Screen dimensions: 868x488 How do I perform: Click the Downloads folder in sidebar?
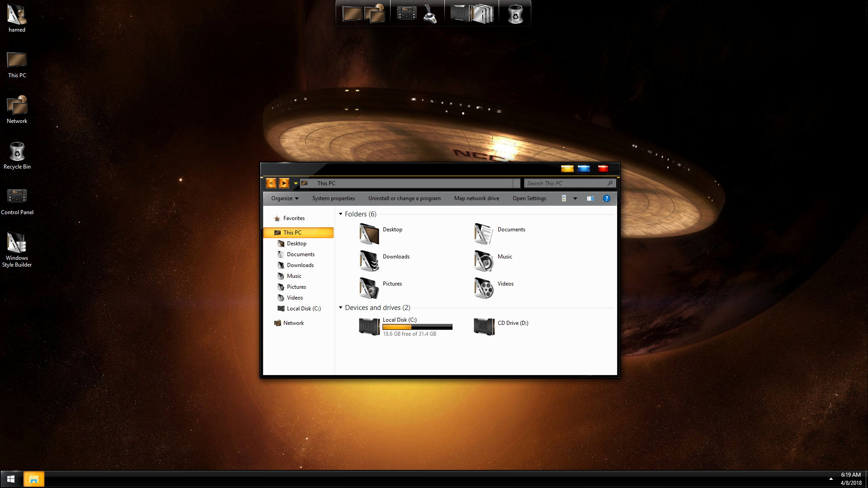pyautogui.click(x=300, y=264)
